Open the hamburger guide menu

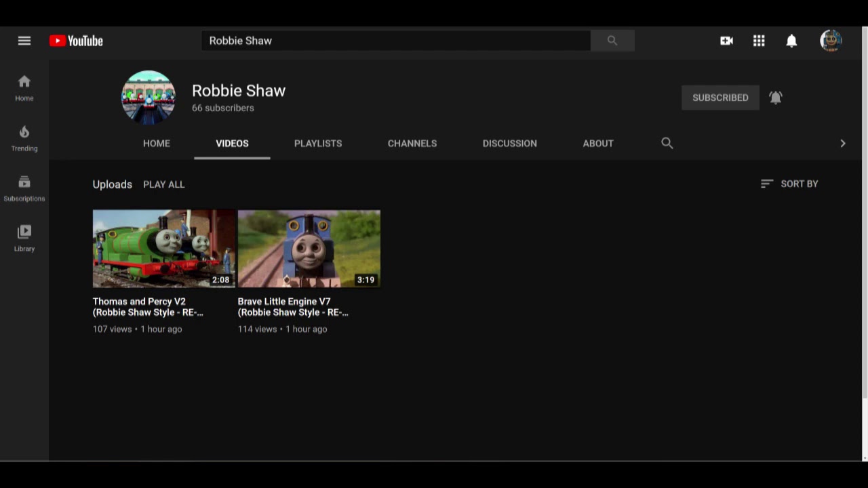tap(24, 41)
